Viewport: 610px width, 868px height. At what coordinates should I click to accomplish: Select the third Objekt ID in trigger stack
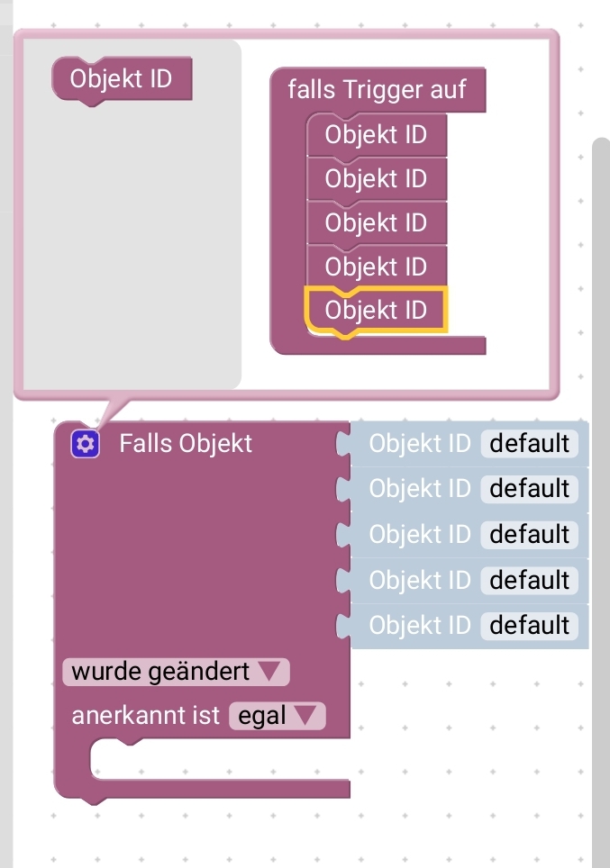[x=376, y=222]
